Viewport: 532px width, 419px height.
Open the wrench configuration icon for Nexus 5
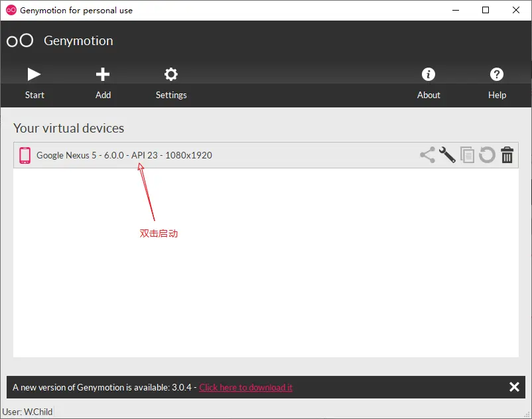pos(447,155)
